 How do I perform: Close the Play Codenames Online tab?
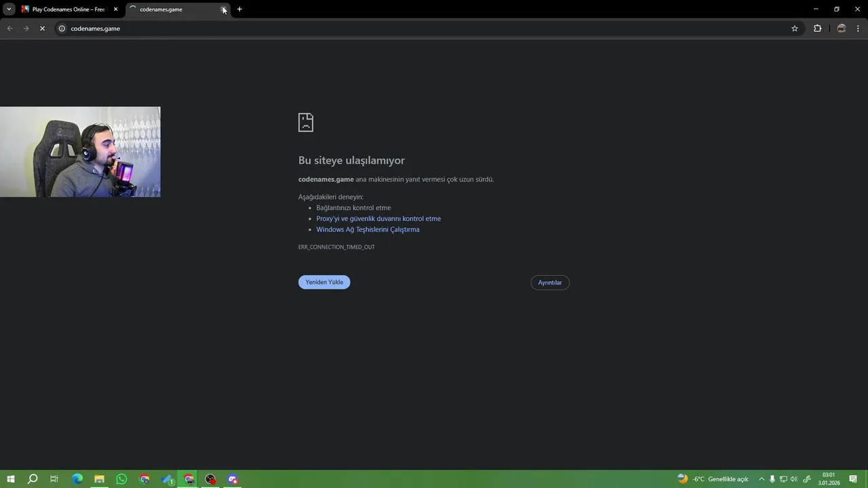(x=115, y=9)
